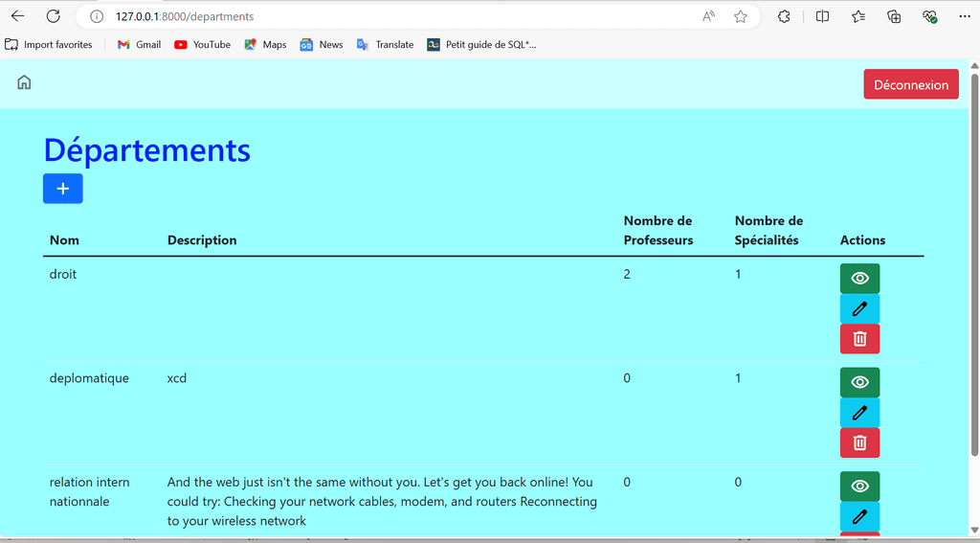View relation intern nationnale eye icon

(x=859, y=486)
